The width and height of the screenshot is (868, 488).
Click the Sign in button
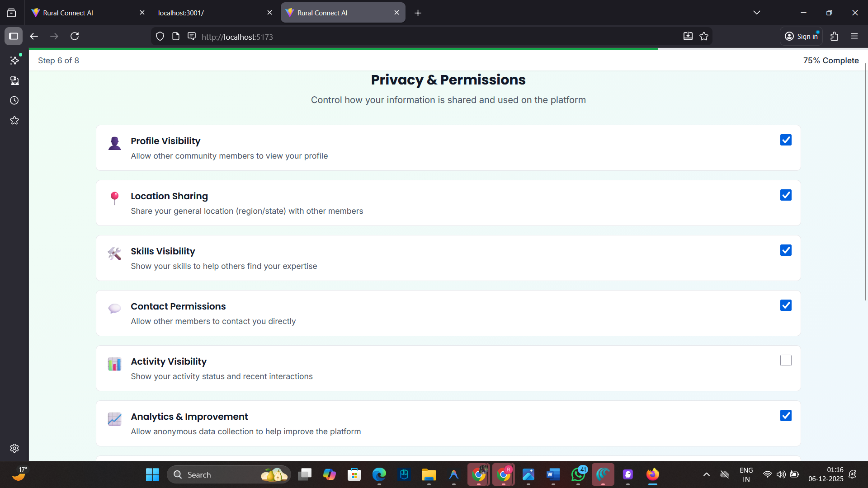pos(802,36)
